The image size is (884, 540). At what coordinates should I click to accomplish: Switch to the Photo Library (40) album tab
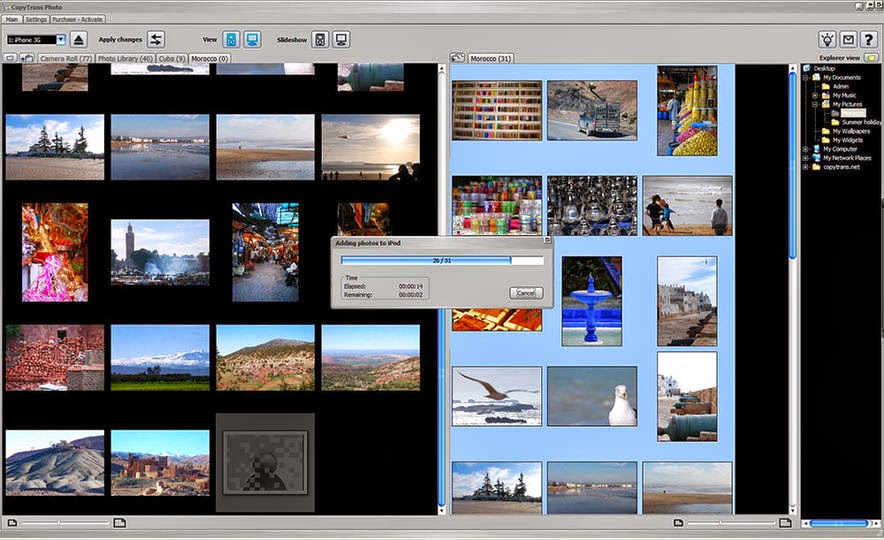125,58
